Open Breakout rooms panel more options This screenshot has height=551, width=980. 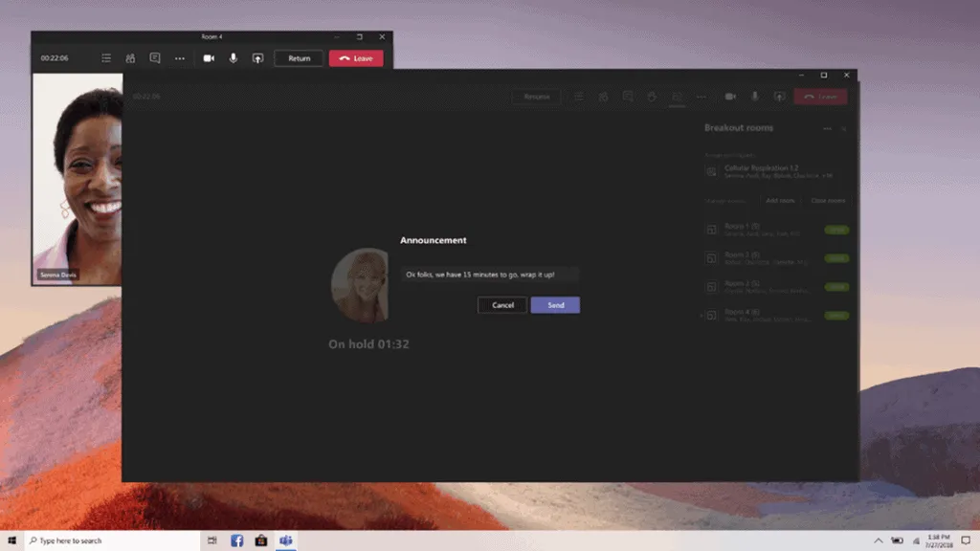pyautogui.click(x=827, y=128)
